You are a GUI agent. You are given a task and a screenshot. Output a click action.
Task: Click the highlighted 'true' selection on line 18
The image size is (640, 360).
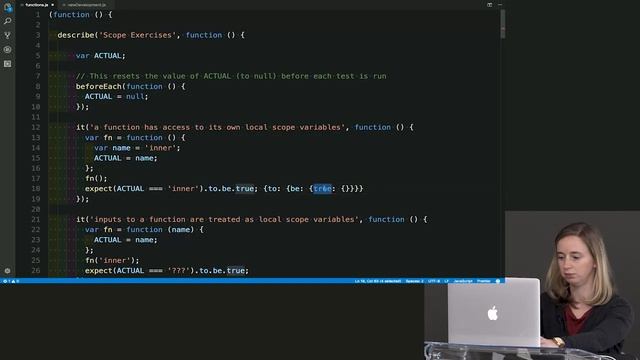pyautogui.click(x=322, y=189)
